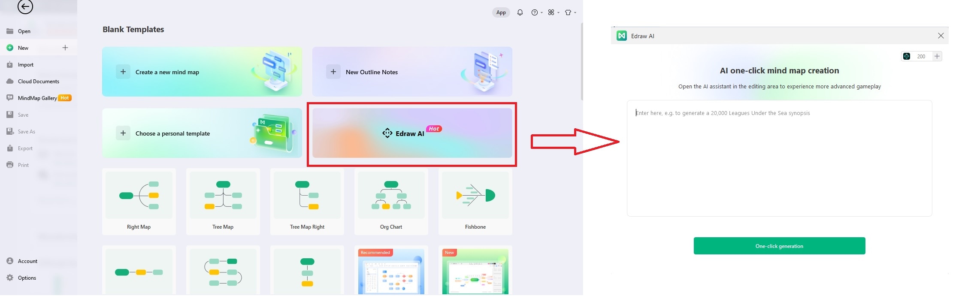Add AI tokens with the plus button
The image size is (980, 296).
(937, 56)
